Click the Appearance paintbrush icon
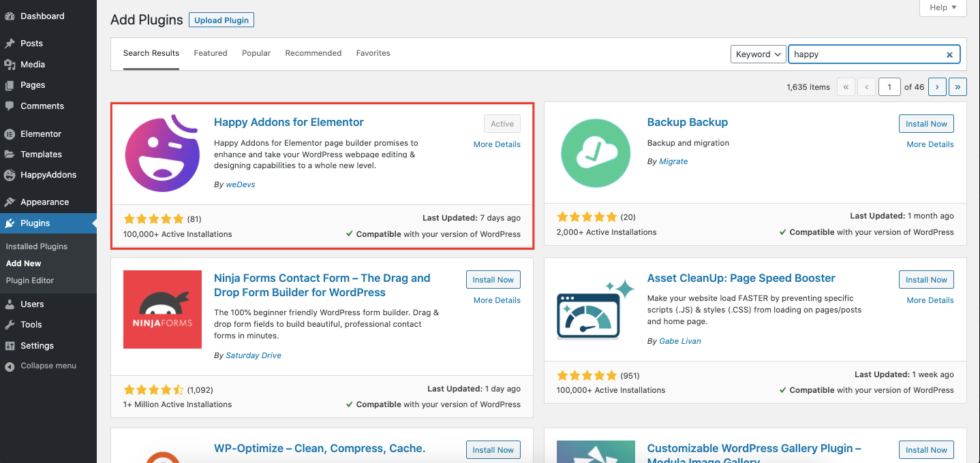Screen dimensions: 980x463 (10, 202)
